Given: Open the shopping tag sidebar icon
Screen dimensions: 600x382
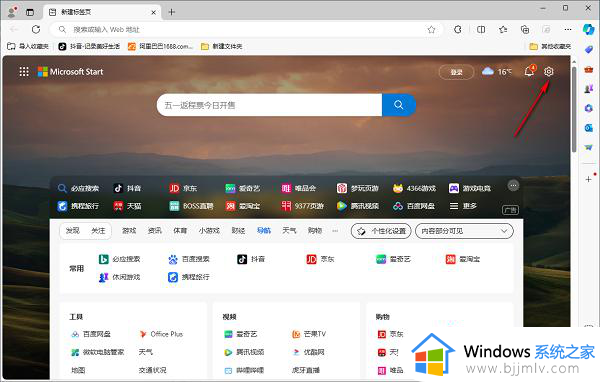Looking at the screenshot, I should pos(589,49).
